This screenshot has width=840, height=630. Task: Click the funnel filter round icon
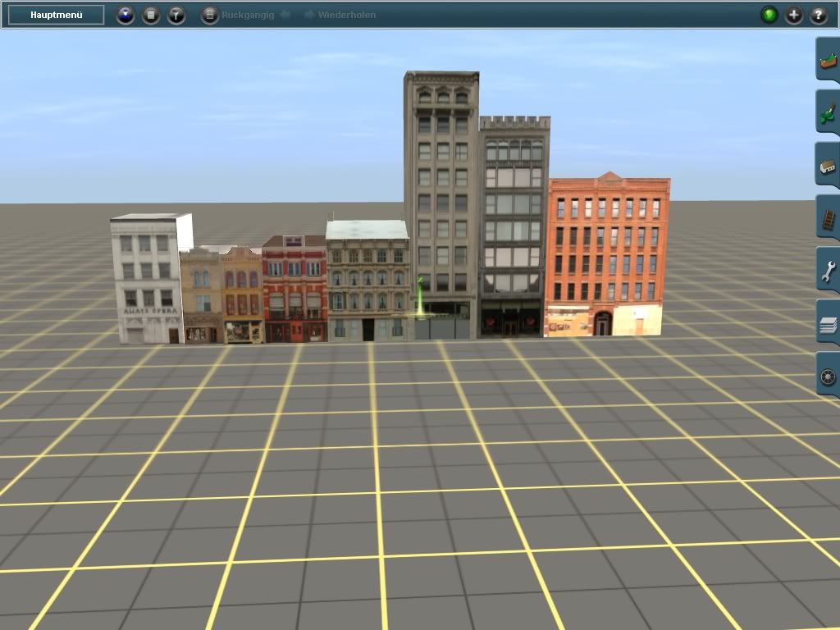coord(176,15)
